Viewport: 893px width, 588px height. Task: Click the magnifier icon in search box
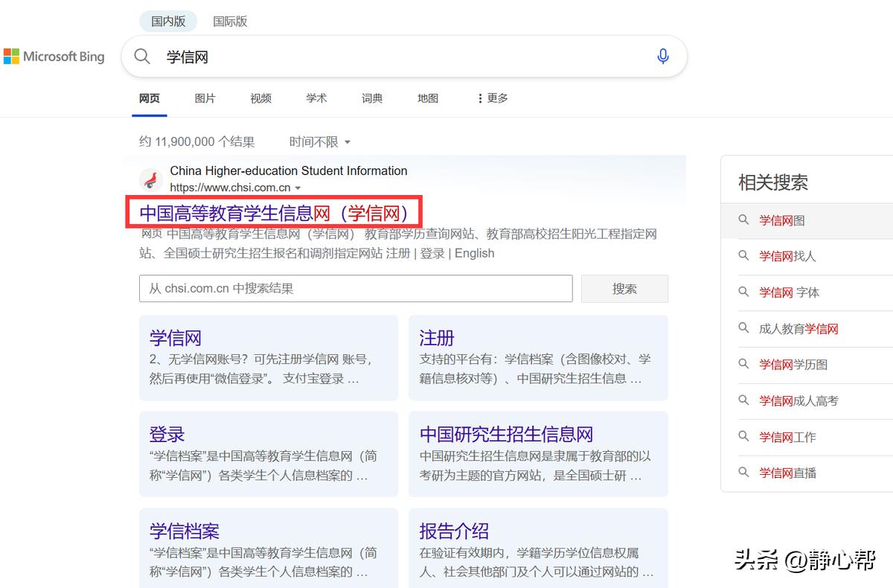coord(142,57)
